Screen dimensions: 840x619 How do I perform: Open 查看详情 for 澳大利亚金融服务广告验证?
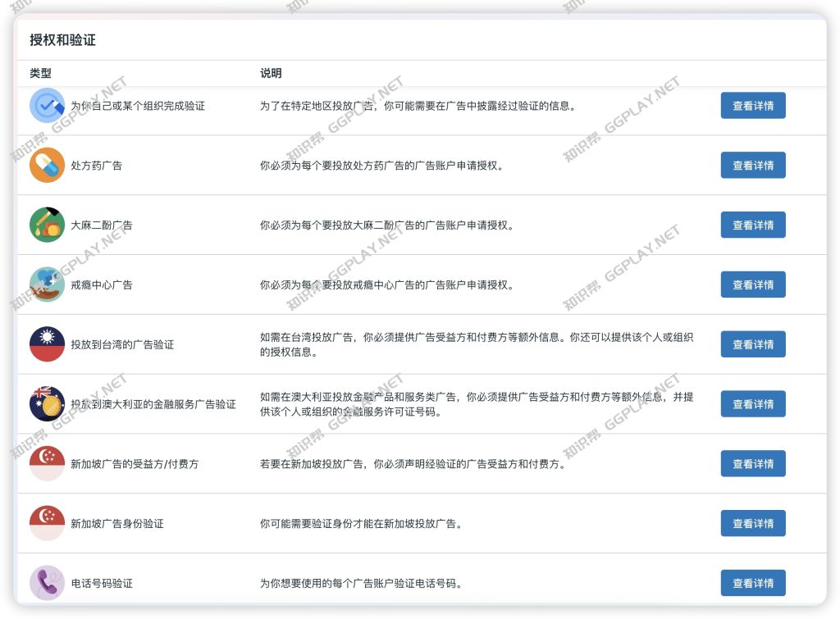coord(753,403)
